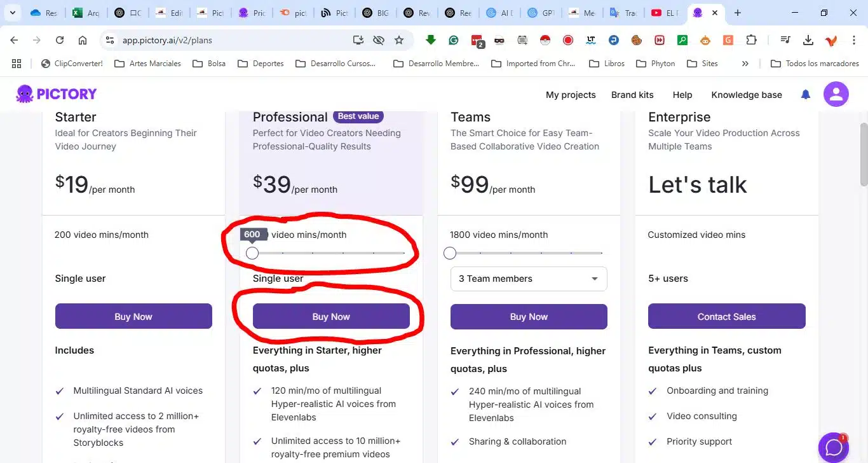Open My projects in the top navigation
868x463 pixels.
click(571, 95)
